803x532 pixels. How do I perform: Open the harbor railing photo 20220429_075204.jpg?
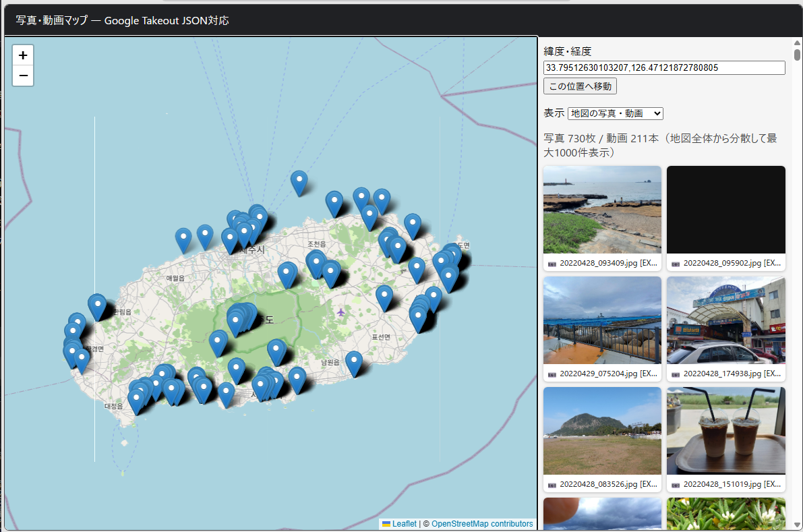pyautogui.click(x=602, y=320)
